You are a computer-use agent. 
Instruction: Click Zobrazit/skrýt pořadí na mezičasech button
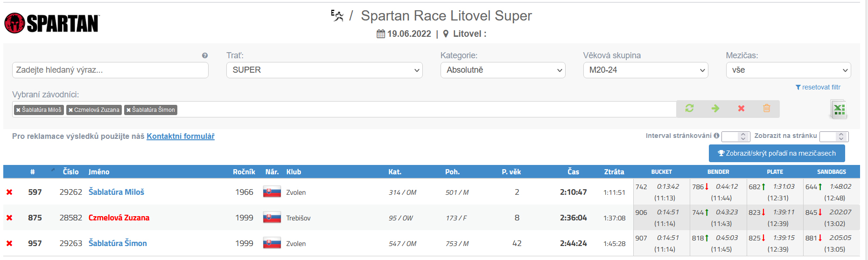tap(777, 153)
